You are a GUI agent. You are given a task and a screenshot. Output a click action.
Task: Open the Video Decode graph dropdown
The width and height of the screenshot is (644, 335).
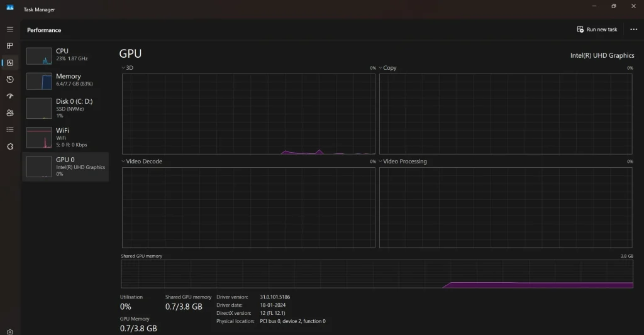142,162
